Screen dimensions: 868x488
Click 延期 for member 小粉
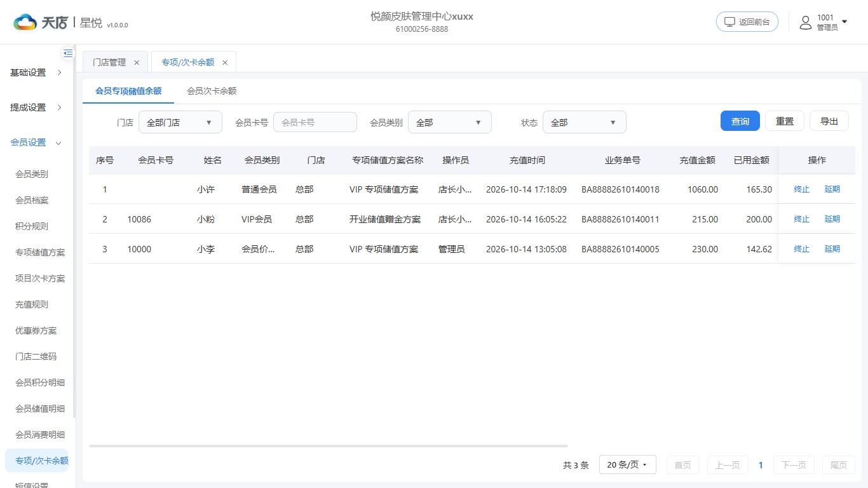tap(832, 219)
